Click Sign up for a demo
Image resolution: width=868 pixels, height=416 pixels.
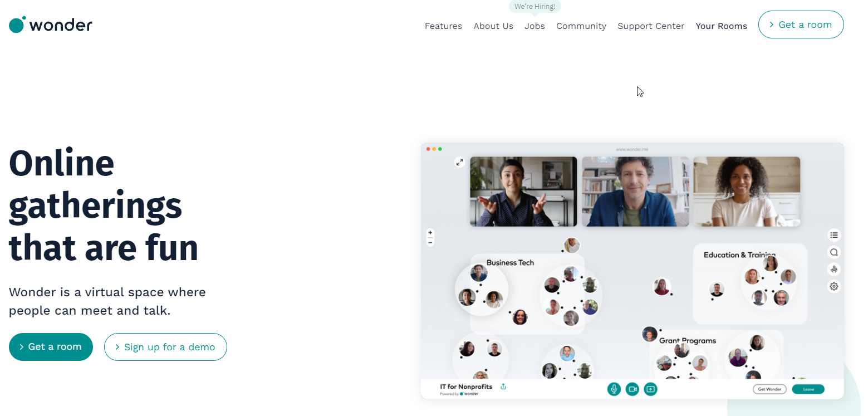(x=165, y=347)
